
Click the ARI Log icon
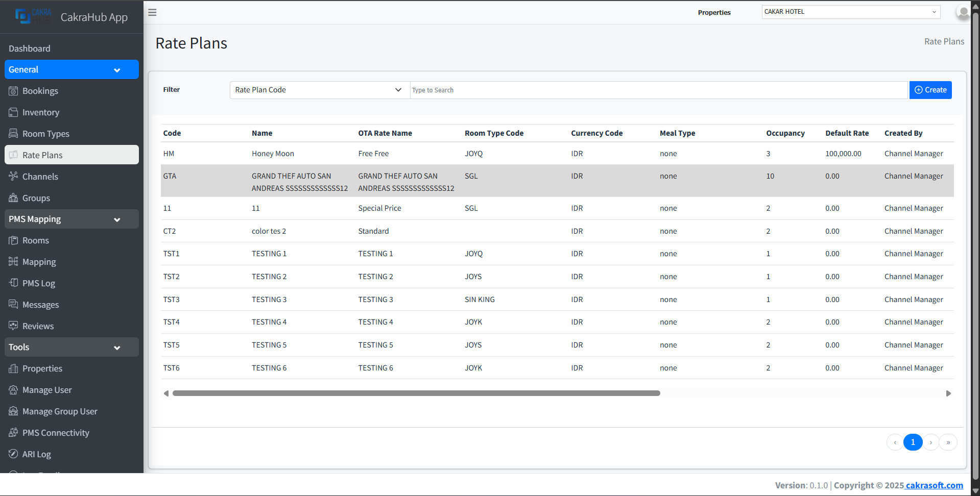click(13, 454)
